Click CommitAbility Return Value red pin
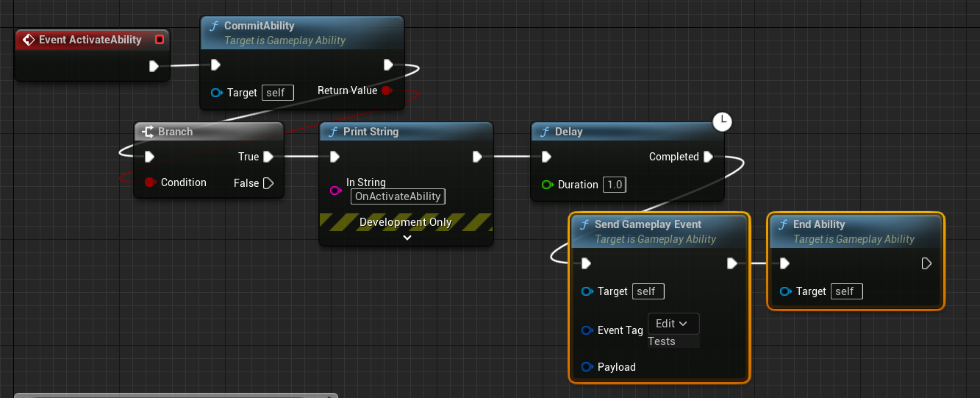 tap(387, 90)
